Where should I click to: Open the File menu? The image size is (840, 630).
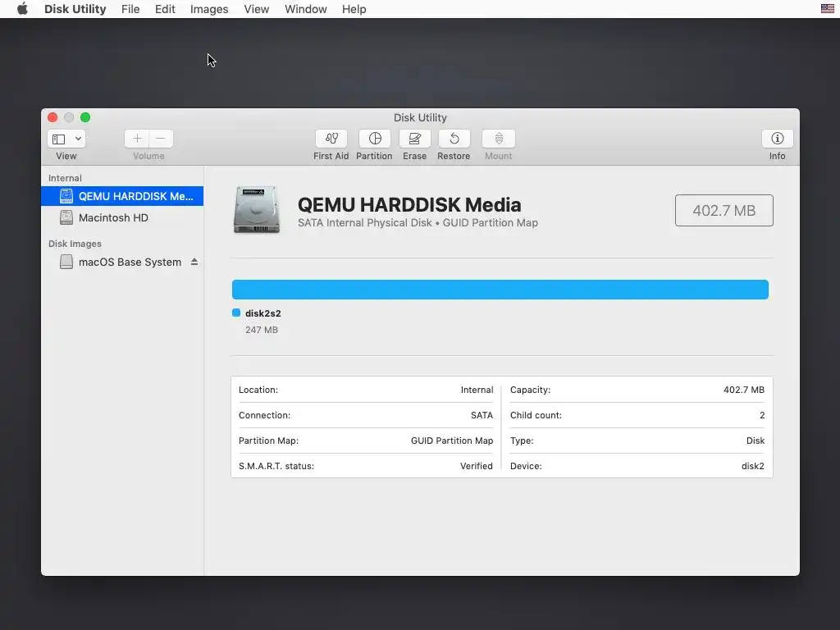[x=130, y=9]
